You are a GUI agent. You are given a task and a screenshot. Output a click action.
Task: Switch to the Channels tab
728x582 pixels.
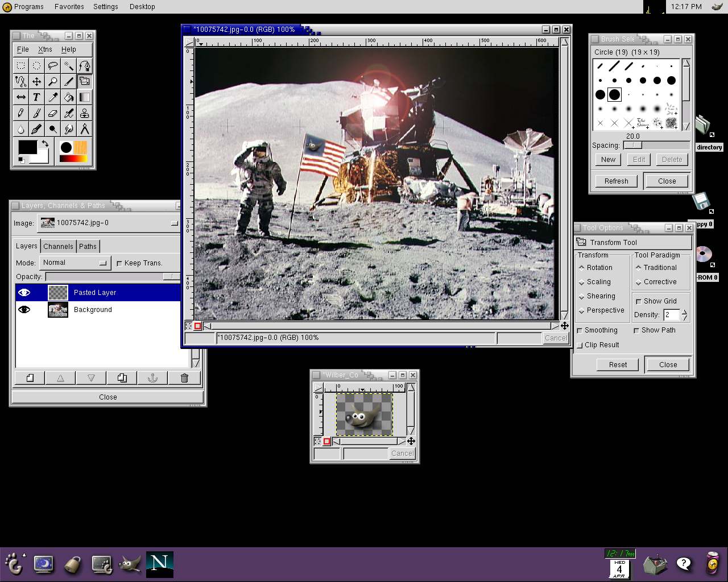58,247
